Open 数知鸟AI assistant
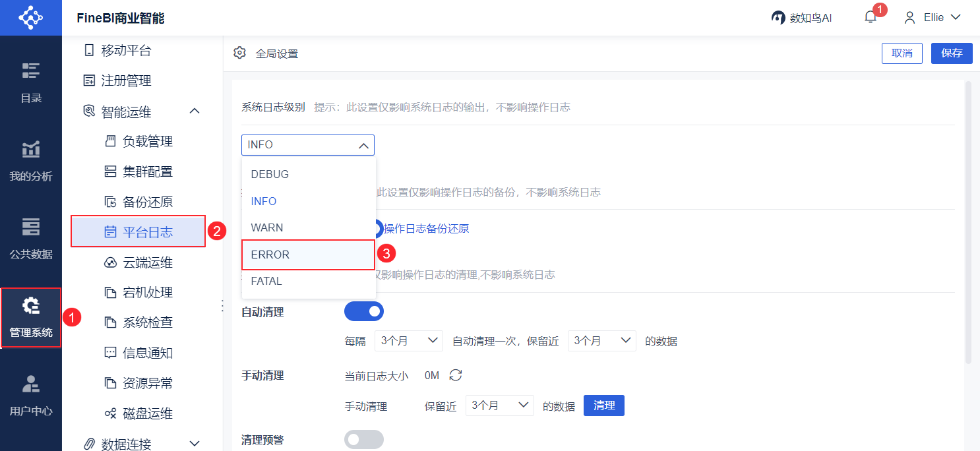The height and width of the screenshot is (451, 980). (x=802, y=18)
